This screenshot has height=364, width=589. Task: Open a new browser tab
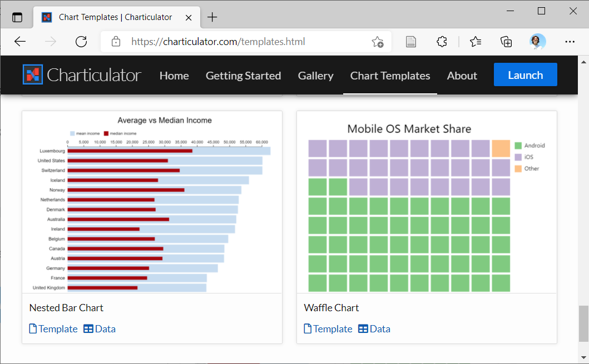coord(212,17)
